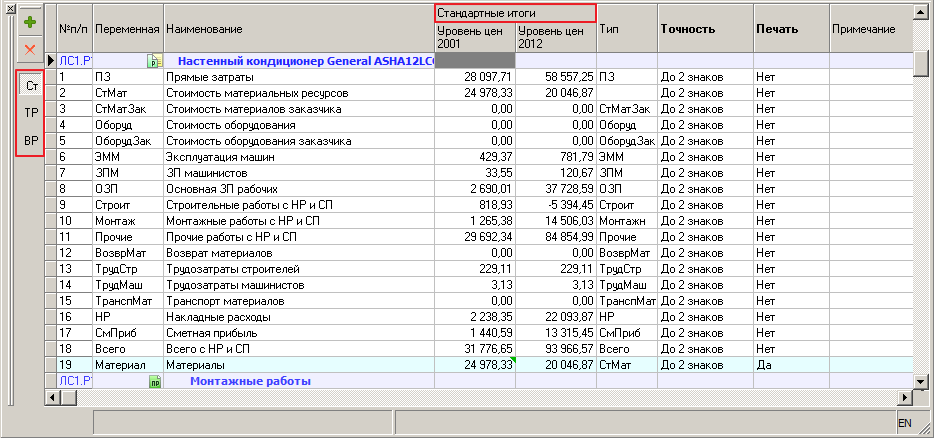Select the ТР side tab
Screen dimensions: 934x438
[30, 113]
